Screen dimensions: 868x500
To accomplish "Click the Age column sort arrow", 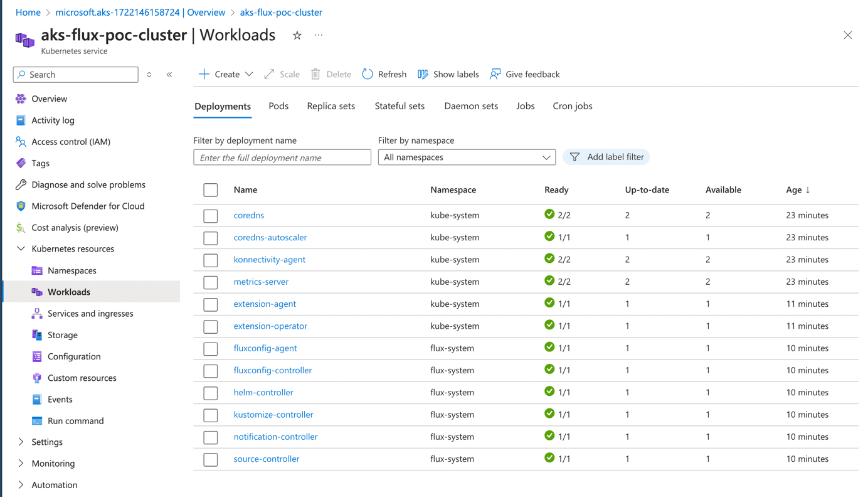I will [x=808, y=190].
